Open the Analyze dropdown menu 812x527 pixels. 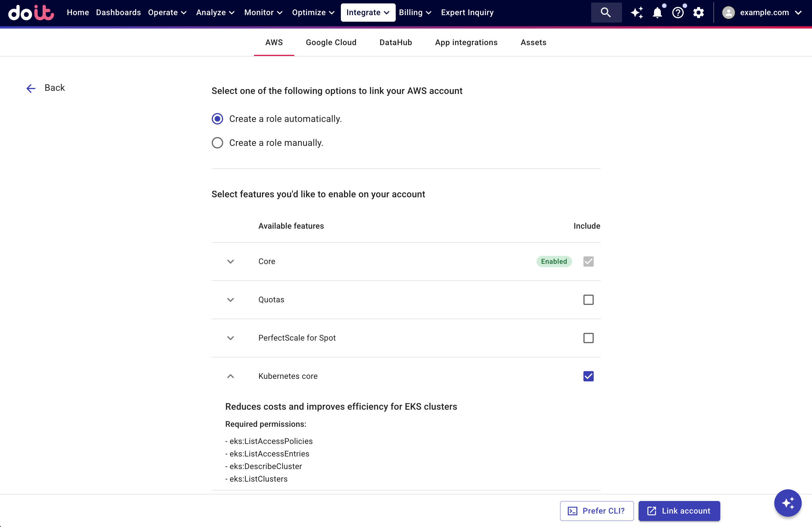(x=215, y=13)
